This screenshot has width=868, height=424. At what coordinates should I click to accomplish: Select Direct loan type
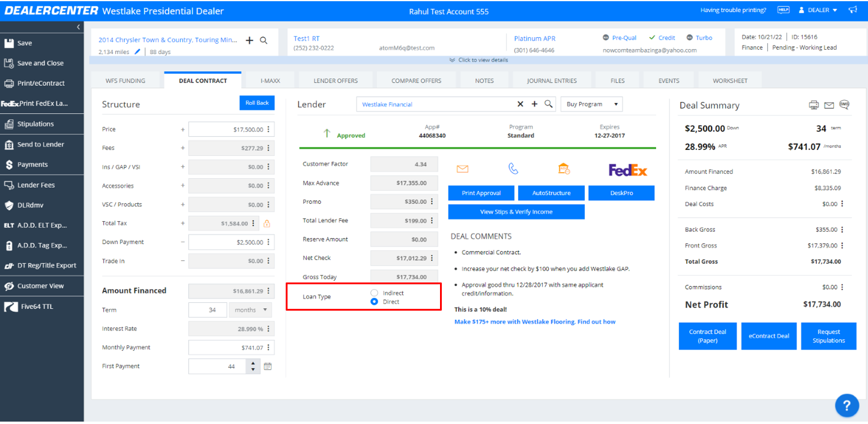pyautogui.click(x=375, y=302)
